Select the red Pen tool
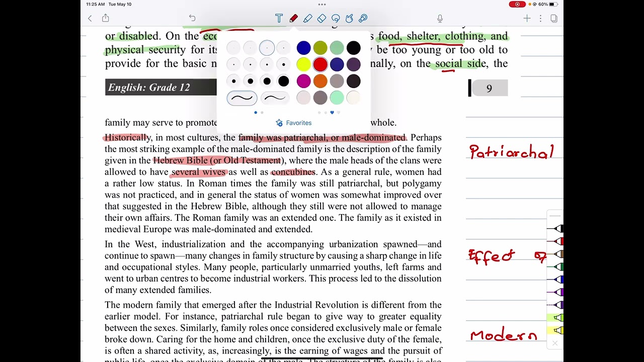Image resolution: width=644 pixels, height=362 pixels. [x=293, y=19]
